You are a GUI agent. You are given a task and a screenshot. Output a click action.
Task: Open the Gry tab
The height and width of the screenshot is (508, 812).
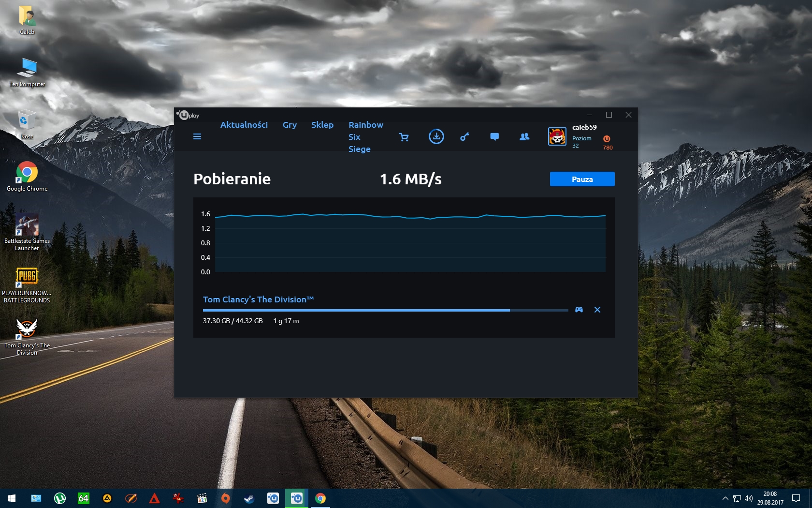click(x=290, y=125)
